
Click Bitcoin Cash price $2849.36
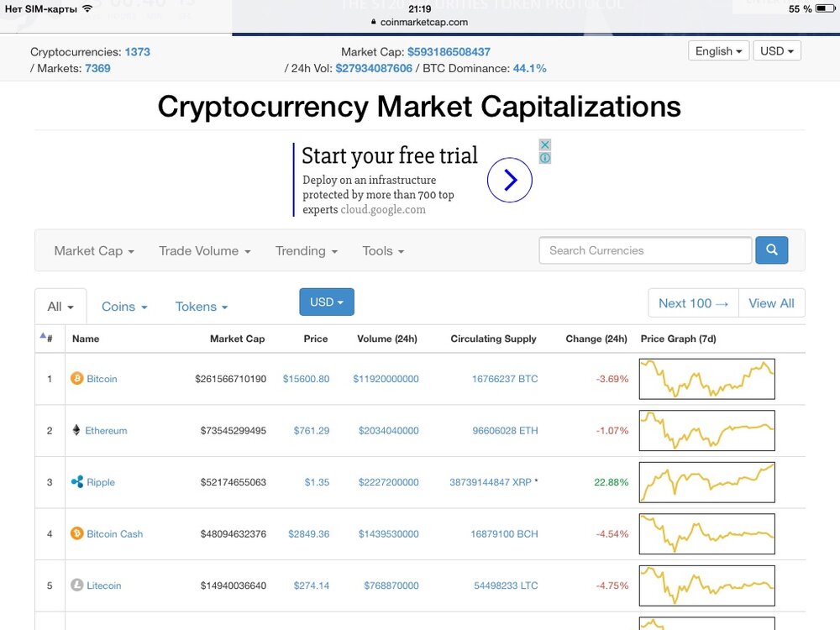tap(308, 533)
